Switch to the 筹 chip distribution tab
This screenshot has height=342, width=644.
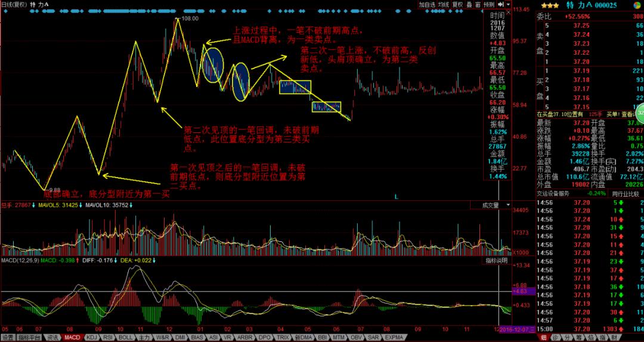pyautogui.click(x=579, y=337)
